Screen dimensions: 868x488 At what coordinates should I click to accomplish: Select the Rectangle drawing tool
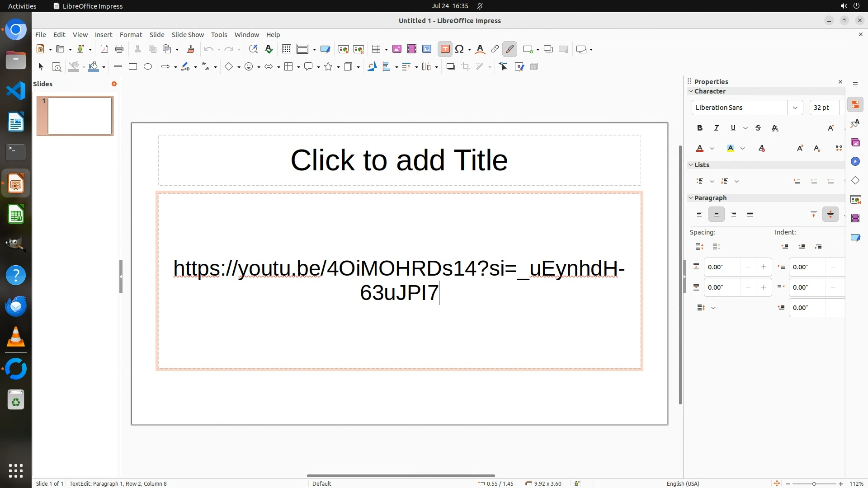(x=132, y=67)
